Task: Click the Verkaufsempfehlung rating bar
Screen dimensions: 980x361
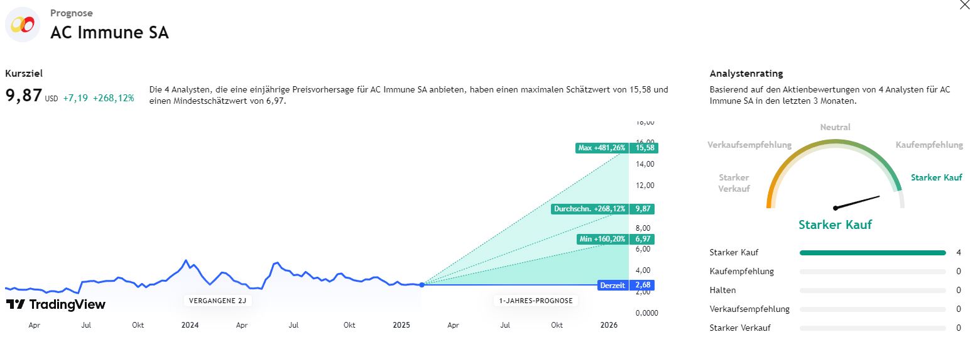Action: (x=872, y=309)
